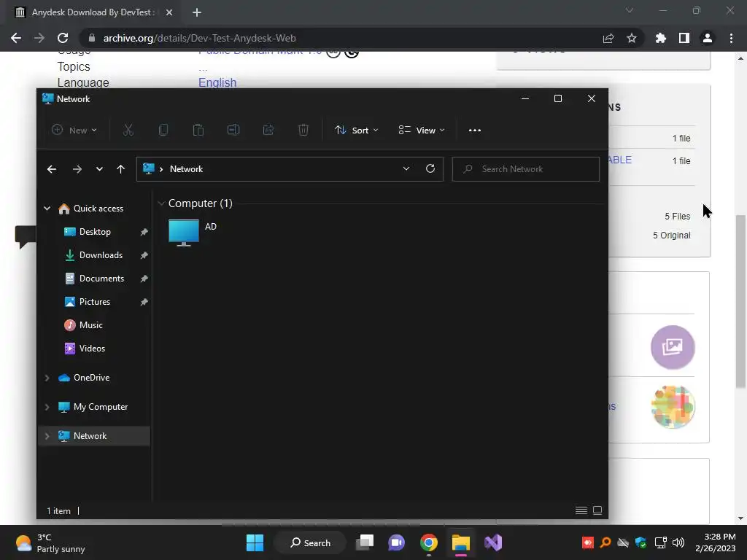Open the weather widget on taskbar
The image size is (747, 560).
(x=50, y=542)
